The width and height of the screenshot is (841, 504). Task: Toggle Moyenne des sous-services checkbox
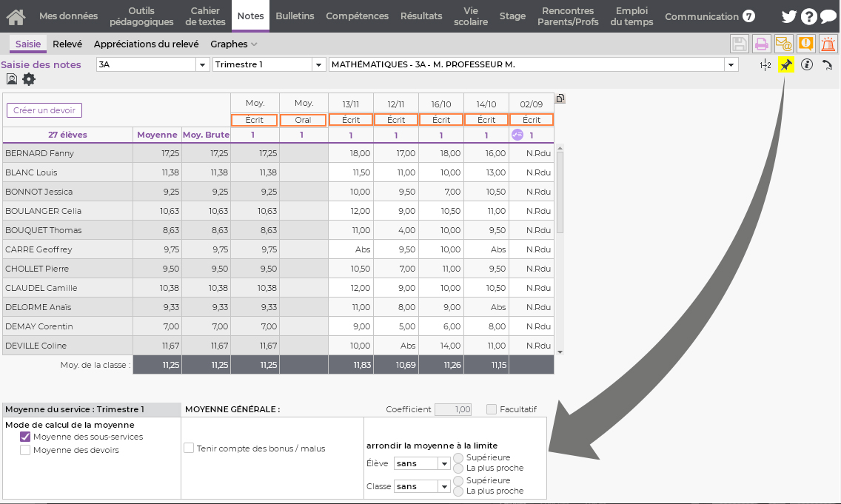(25, 437)
